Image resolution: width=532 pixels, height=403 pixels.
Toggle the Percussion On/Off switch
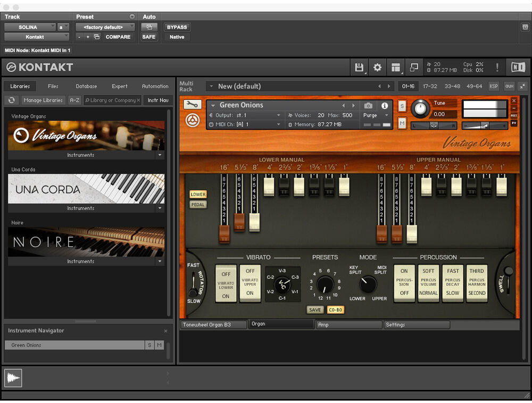[404, 283]
